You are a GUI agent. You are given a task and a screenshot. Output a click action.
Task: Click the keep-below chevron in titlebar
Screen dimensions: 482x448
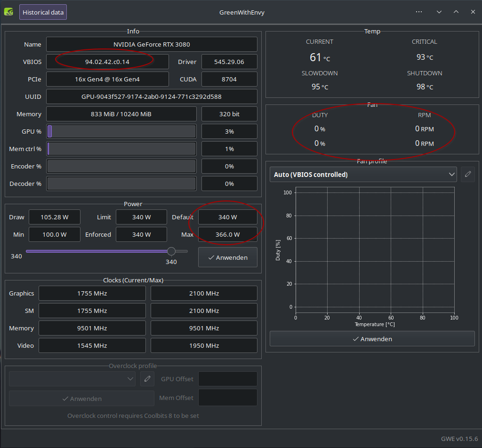(x=439, y=12)
